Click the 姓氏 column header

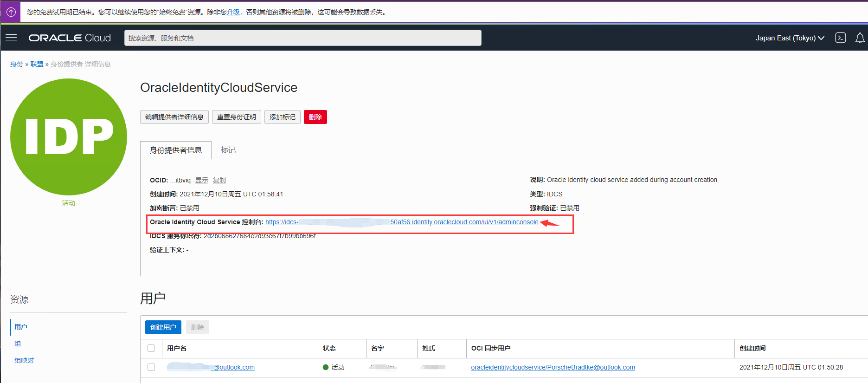pyautogui.click(x=429, y=348)
